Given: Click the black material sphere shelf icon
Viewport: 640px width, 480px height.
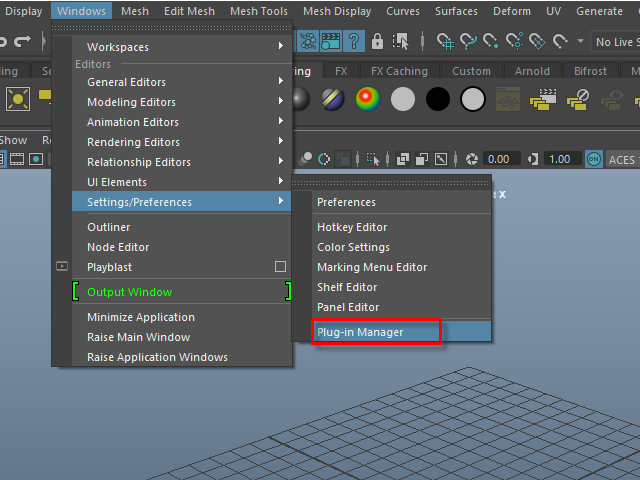Looking at the screenshot, I should coord(438,99).
